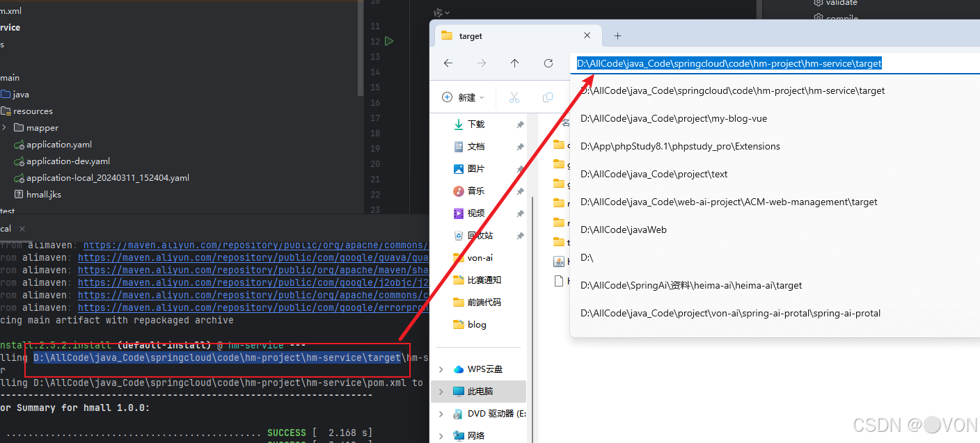980x443 pixels.
Task: Click the IDE project tree vertical scrollbar
Action: click(x=360, y=47)
